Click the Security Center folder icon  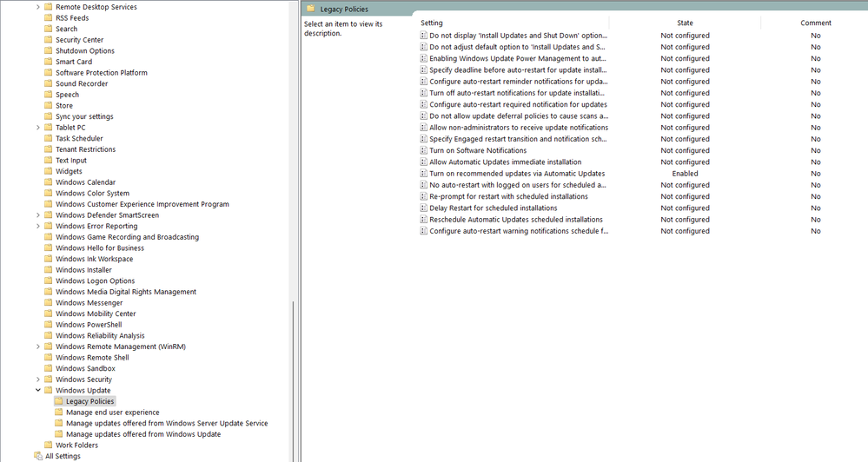point(48,40)
